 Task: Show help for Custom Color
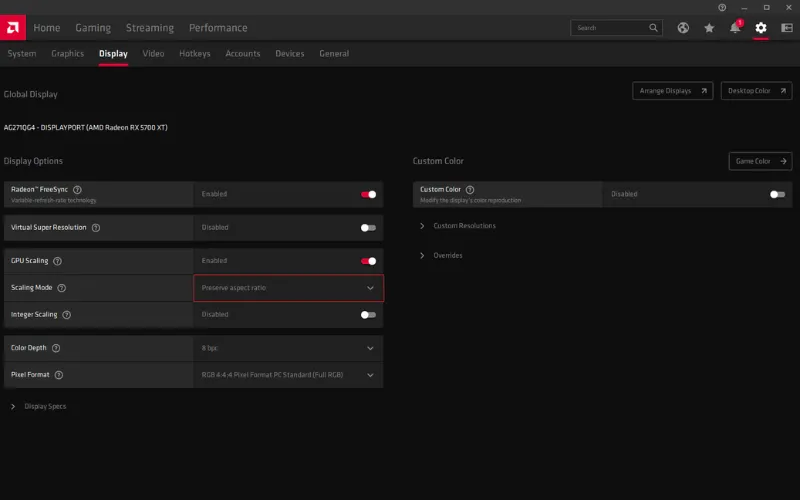click(470, 189)
